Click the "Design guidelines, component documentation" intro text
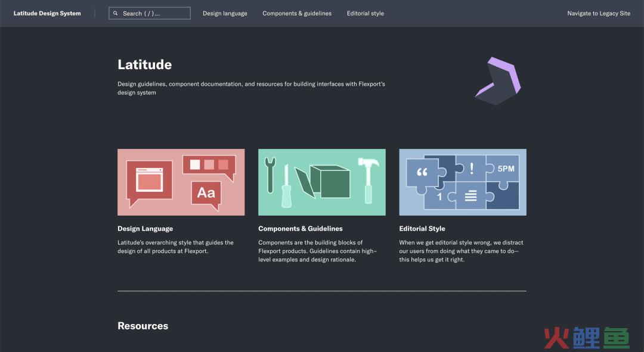644x352 pixels. pos(252,88)
